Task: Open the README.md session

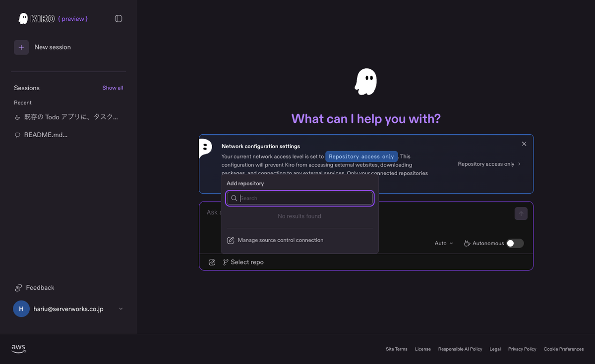Action: pyautogui.click(x=46, y=135)
